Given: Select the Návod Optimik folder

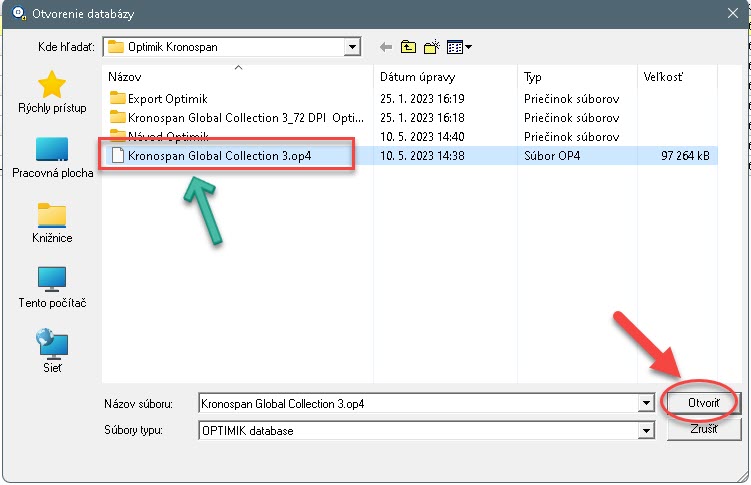Looking at the screenshot, I should [159, 136].
